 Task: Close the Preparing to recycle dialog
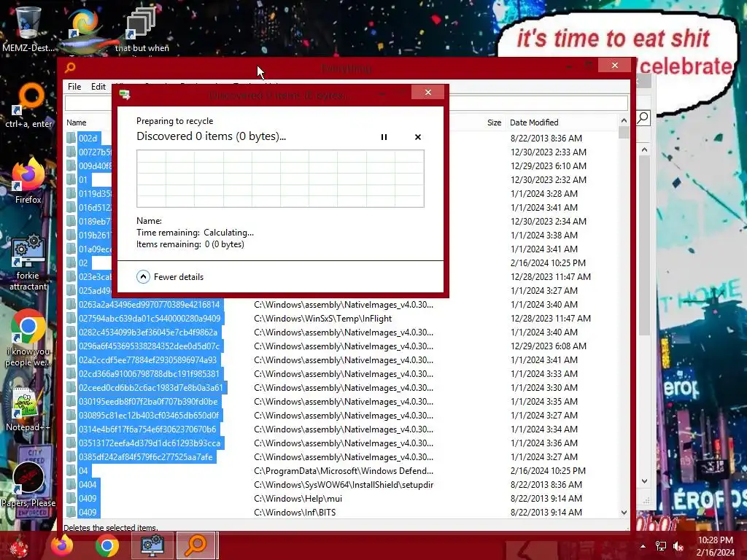427,93
